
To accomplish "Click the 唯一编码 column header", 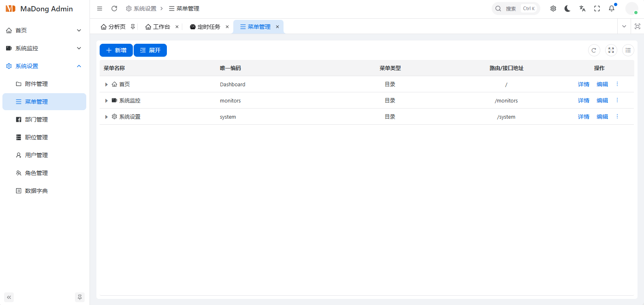I will coord(230,68).
